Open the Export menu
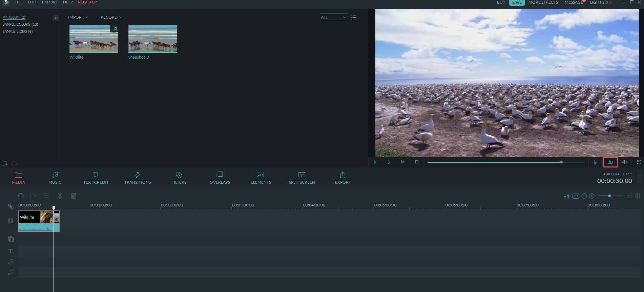The image size is (644, 292). click(x=50, y=2)
